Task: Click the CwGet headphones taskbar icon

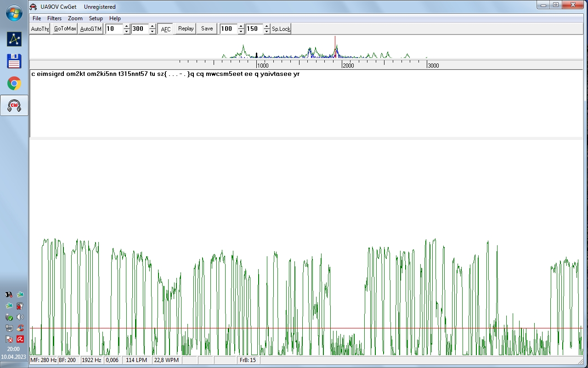Action: click(x=14, y=106)
